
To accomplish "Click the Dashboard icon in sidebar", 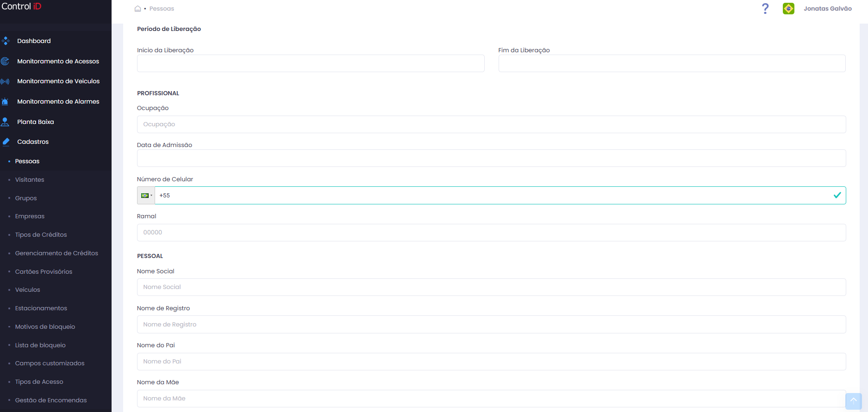I will [6, 41].
